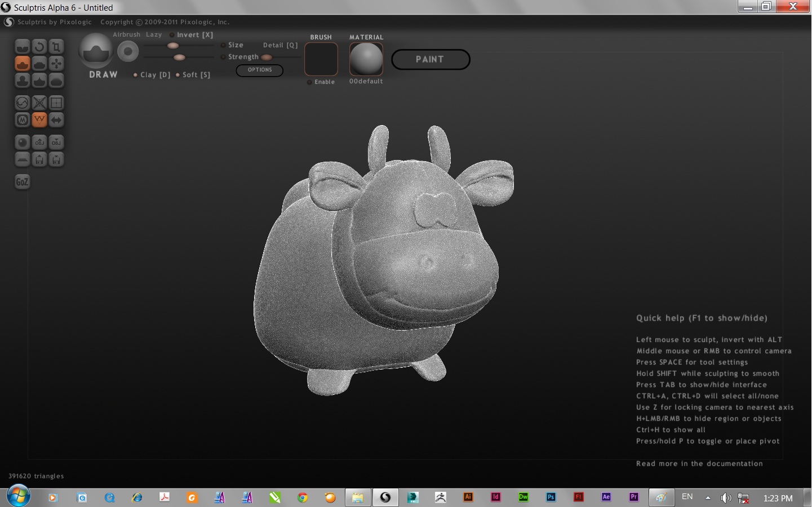Select the Mask tool
This screenshot has width=812, height=507.
23,120
